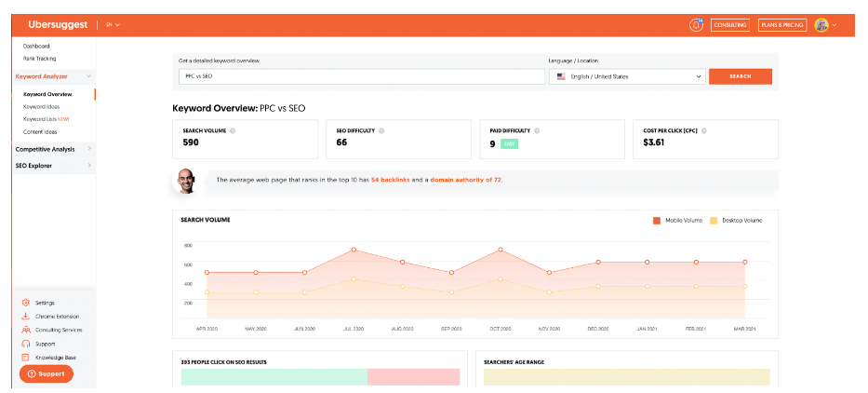This screenshot has height=393, width=868.
Task: Go to Keyword Ideas in sidebar
Action: click(x=40, y=107)
